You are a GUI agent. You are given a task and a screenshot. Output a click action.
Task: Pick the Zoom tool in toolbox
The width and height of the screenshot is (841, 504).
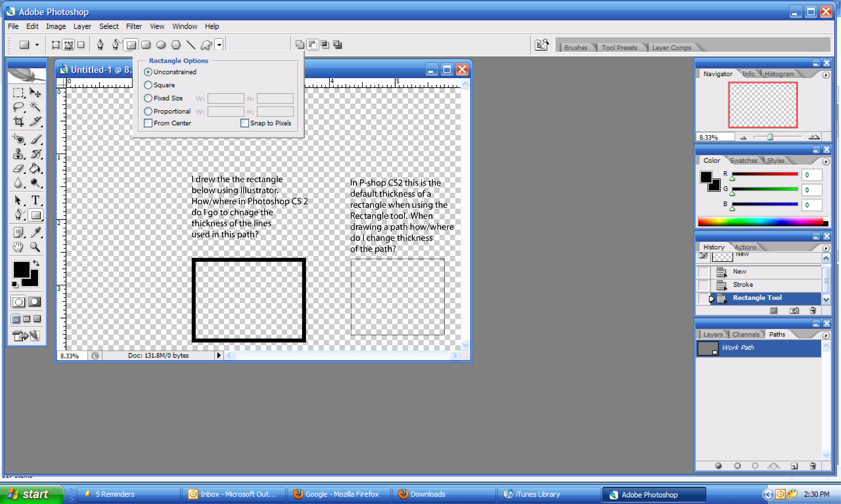pyautogui.click(x=35, y=247)
